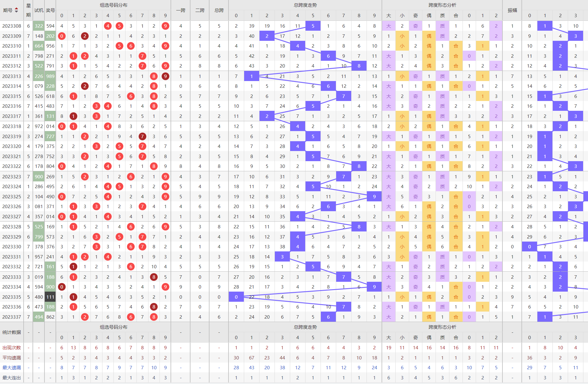This screenshot has height=384, width=588.
Task: Click the bottom 总跨度走势 header
Action: click(305, 327)
